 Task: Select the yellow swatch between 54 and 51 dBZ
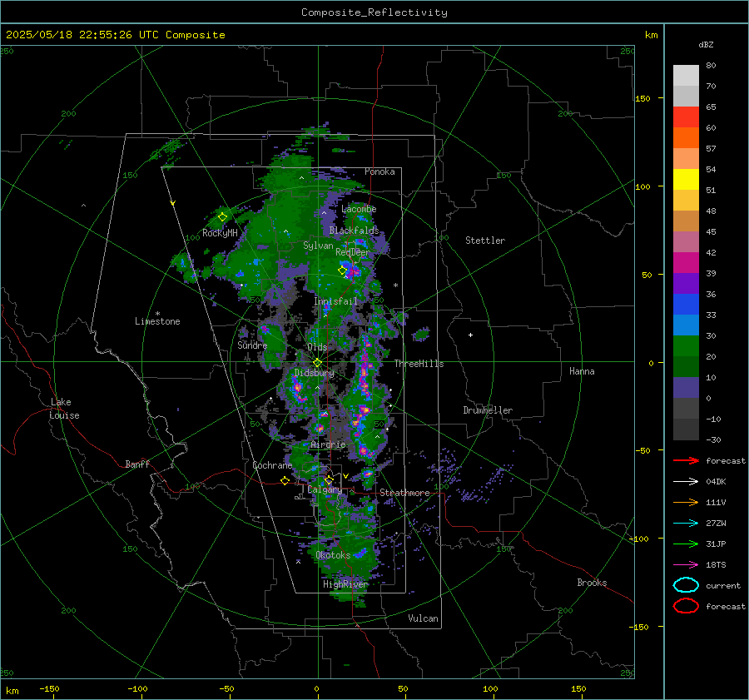(x=686, y=180)
